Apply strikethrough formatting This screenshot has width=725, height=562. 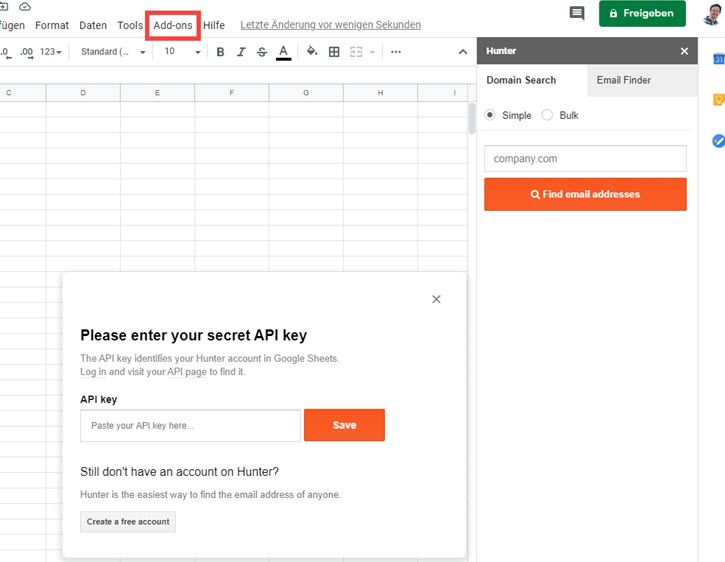pos(262,52)
